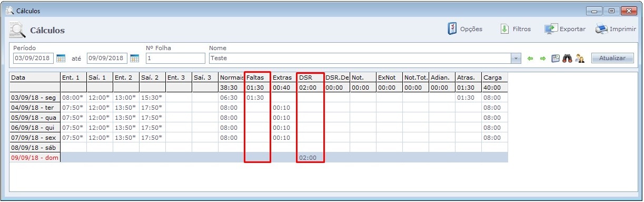Screen dimensions: 644x202
Task: Open the Opções checklist icon
Action: click(x=452, y=29)
